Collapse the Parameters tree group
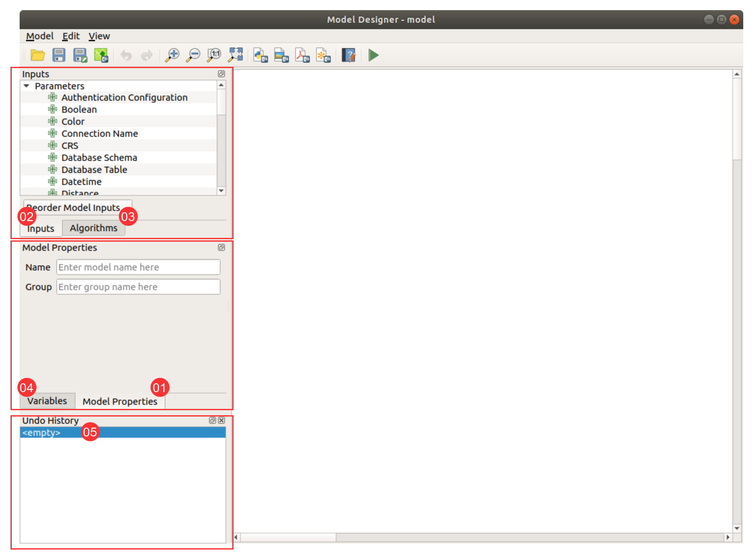The width and height of the screenshot is (754, 560). point(26,86)
